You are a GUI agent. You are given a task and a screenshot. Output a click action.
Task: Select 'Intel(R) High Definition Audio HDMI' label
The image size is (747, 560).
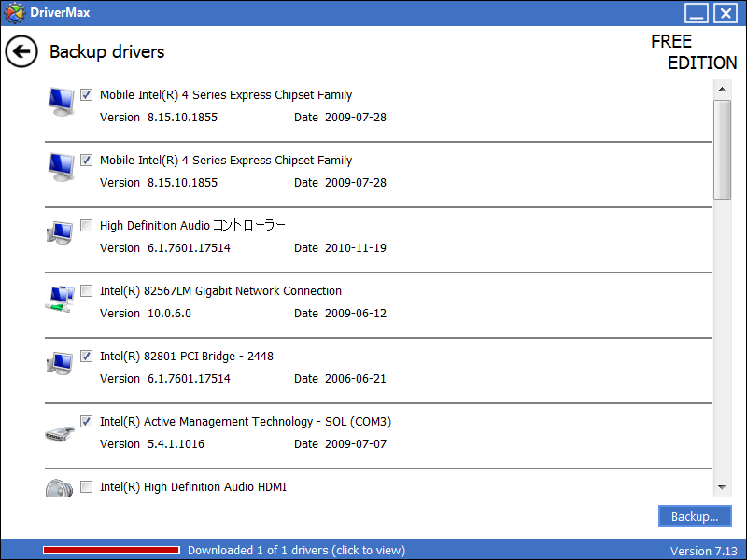[x=193, y=486]
